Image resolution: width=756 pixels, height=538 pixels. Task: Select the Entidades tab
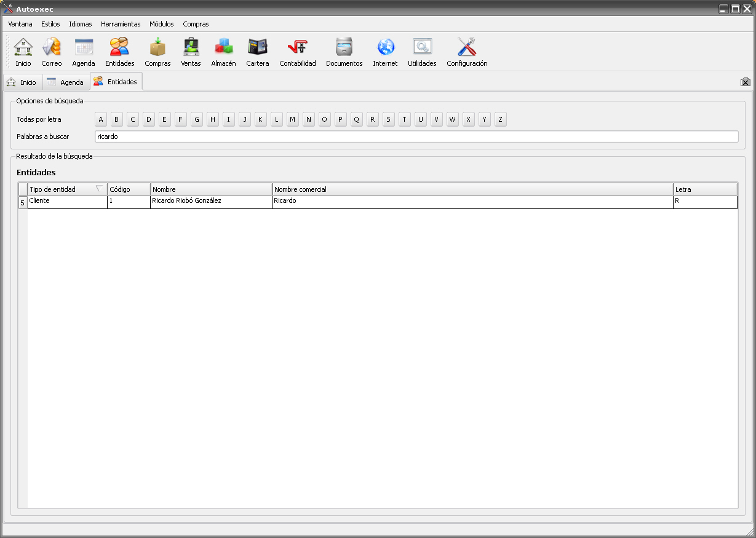116,81
